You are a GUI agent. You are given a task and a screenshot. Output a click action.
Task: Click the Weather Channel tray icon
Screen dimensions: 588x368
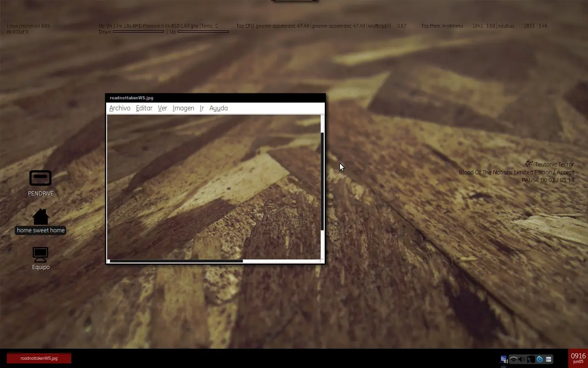pyautogui.click(x=504, y=359)
